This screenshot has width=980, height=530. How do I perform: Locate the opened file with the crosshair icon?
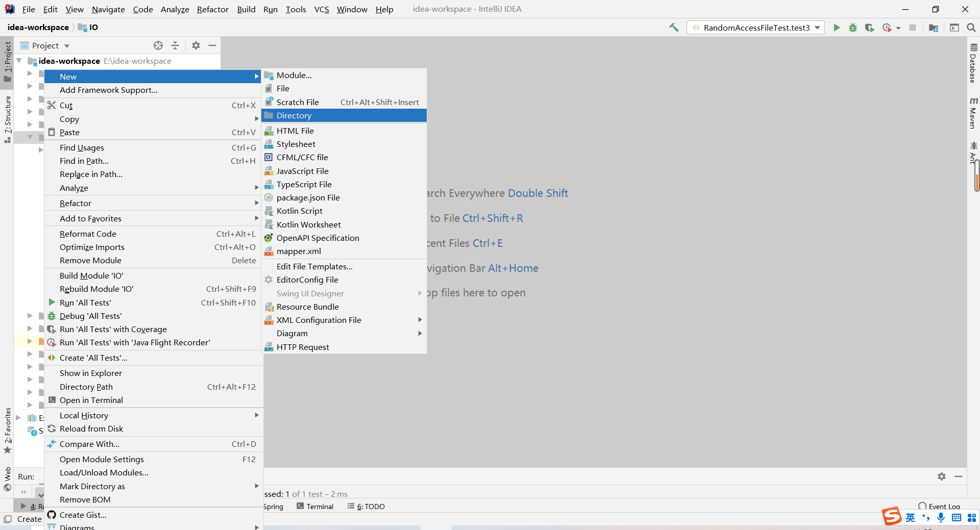(x=158, y=45)
